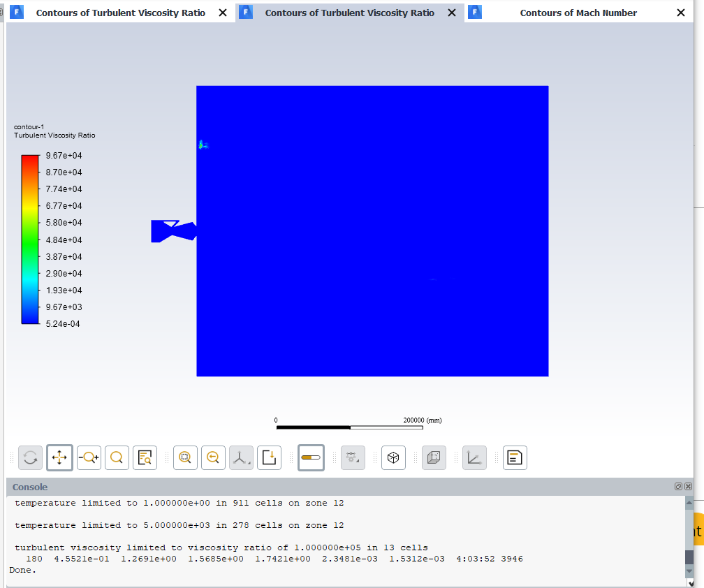This screenshot has height=588, width=704.
Task: Select the highlighted active Turbulent Viscosity Ratio tab
Action: pyautogui.click(x=349, y=13)
